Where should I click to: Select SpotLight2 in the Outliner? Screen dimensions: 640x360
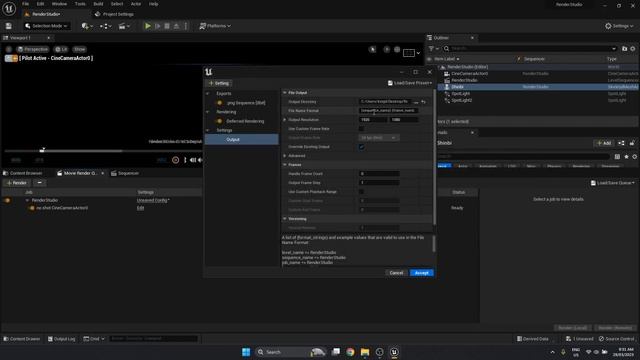coord(462,100)
